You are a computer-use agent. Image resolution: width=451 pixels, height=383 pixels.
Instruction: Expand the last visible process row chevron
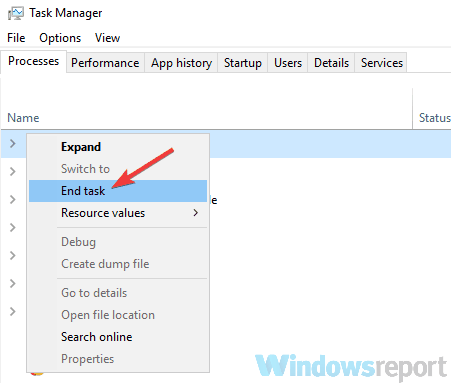tap(13, 311)
